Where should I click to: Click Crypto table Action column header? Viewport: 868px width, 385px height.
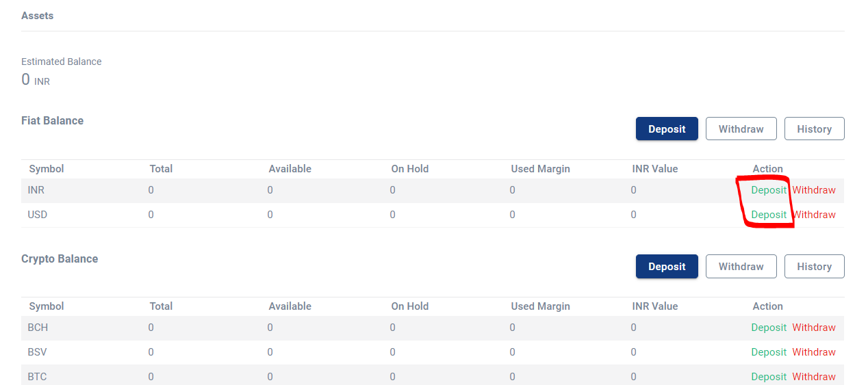point(768,306)
